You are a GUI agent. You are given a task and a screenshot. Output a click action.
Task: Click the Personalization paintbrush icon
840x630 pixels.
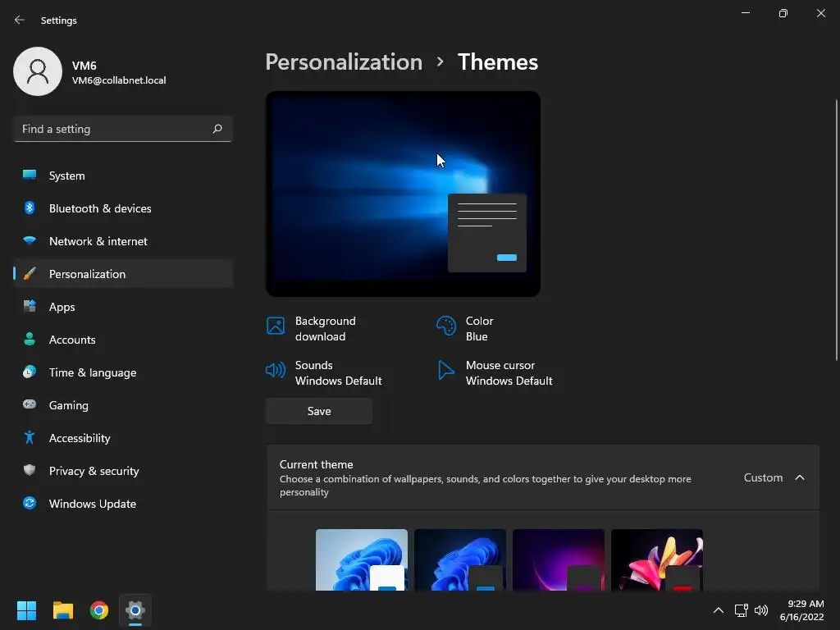[x=30, y=274]
